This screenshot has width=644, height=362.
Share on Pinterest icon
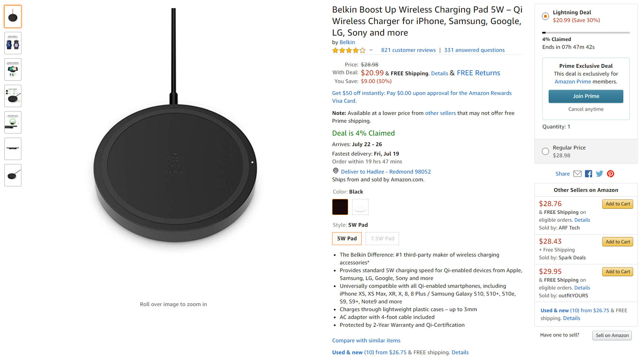[x=610, y=174]
